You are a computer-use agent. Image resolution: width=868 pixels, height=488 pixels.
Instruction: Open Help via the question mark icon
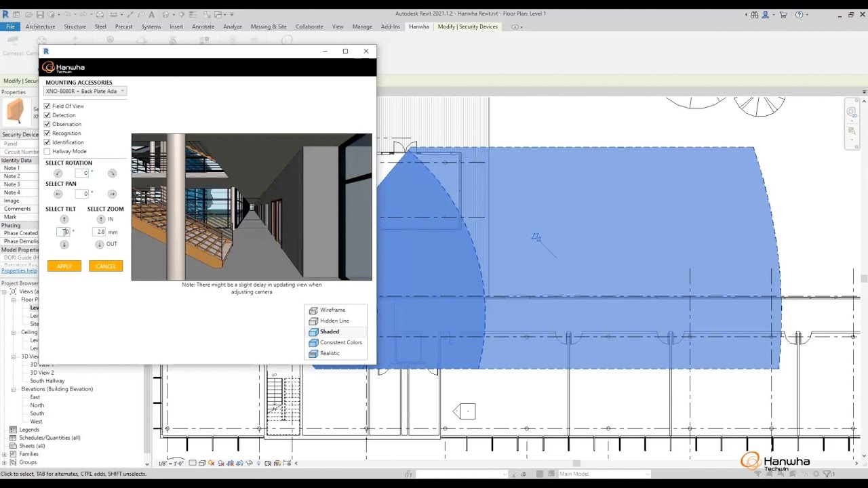[x=799, y=14]
